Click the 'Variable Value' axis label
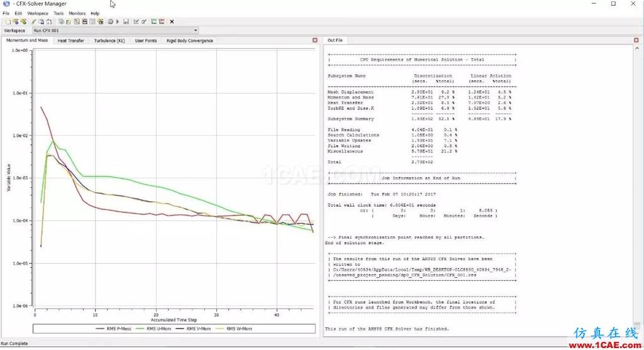This screenshot has width=644, height=350. [9, 177]
